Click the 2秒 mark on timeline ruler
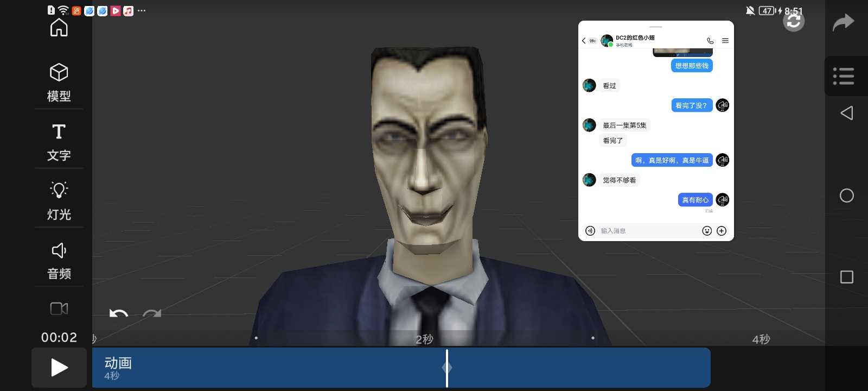 coord(424,339)
